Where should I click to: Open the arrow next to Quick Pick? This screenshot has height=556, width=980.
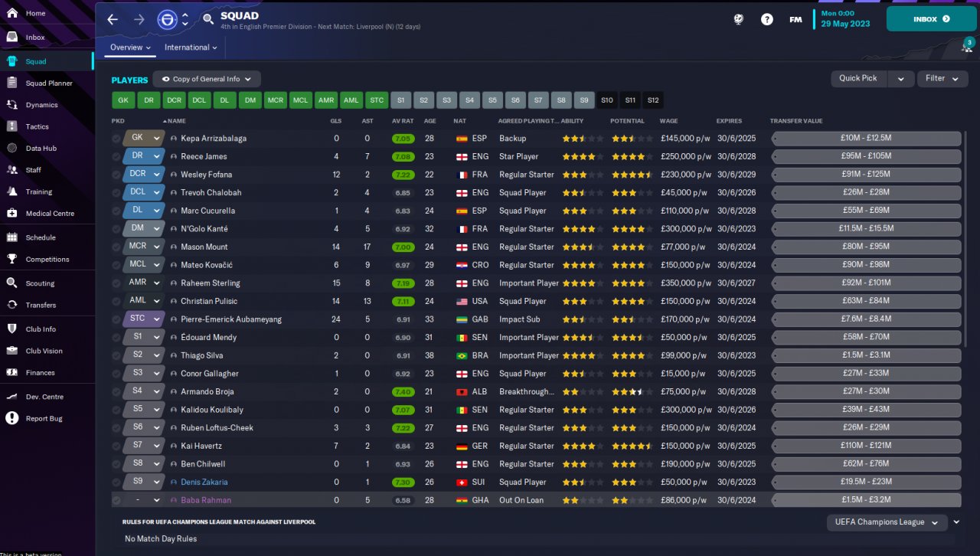point(901,78)
